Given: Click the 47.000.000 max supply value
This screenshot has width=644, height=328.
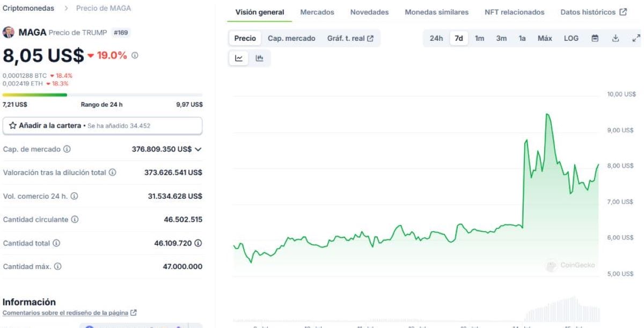Looking at the screenshot, I should [182, 267].
